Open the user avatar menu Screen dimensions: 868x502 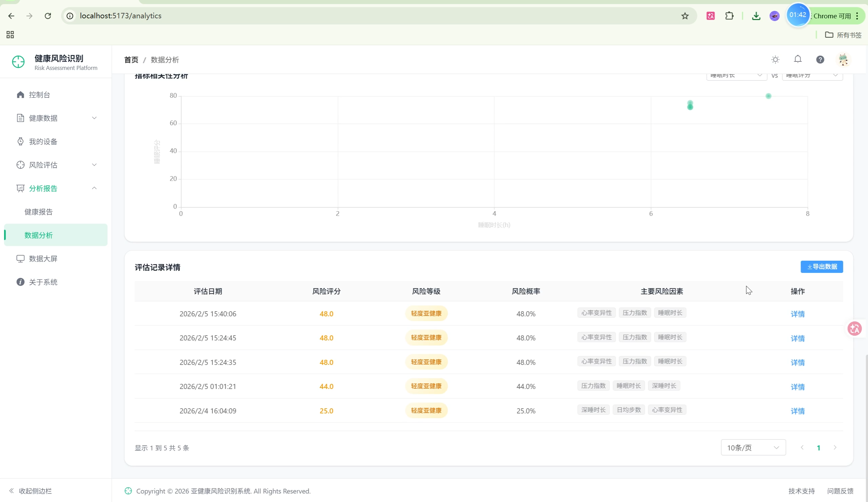[843, 60]
